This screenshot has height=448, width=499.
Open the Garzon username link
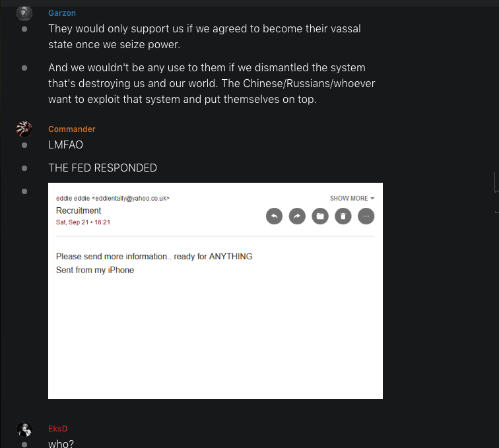tap(62, 13)
